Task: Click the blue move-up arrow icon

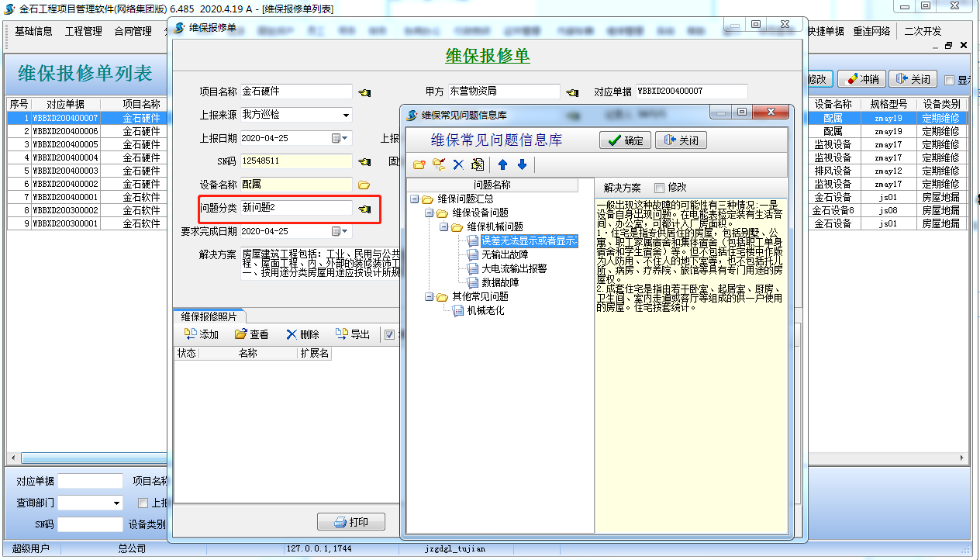Action: coord(503,164)
